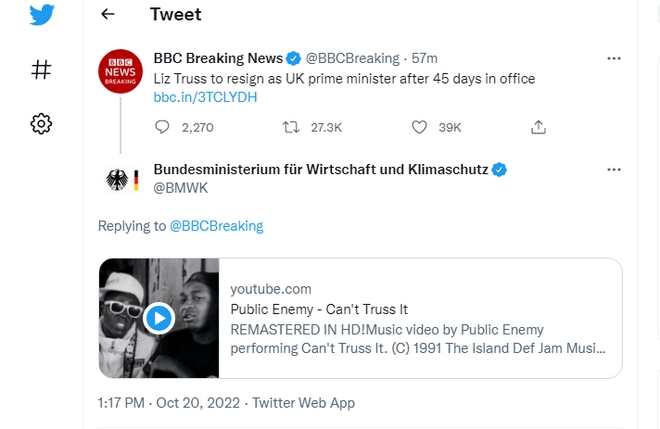
Task: Click the 1:17 PM Oct 20, 2022 timestamp
Action: (168, 403)
